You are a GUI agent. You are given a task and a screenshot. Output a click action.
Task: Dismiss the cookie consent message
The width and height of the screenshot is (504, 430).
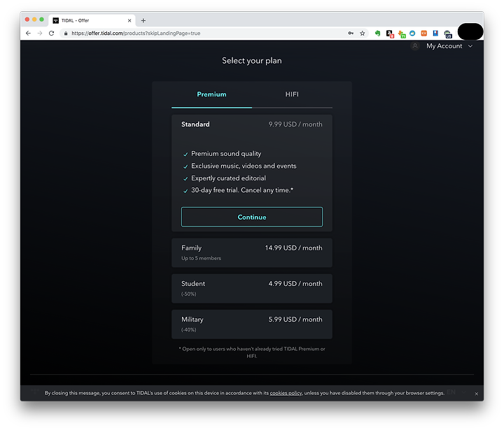pyautogui.click(x=477, y=394)
